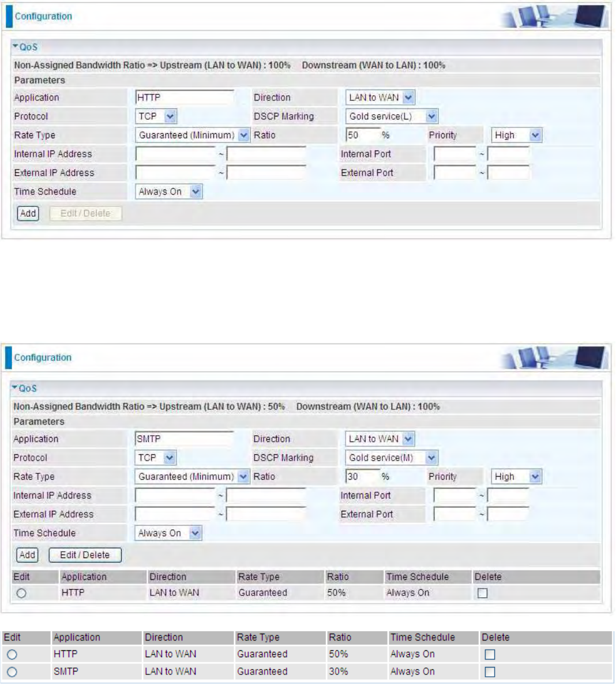Click Add button in the SMTP application panel

[x=27, y=555]
